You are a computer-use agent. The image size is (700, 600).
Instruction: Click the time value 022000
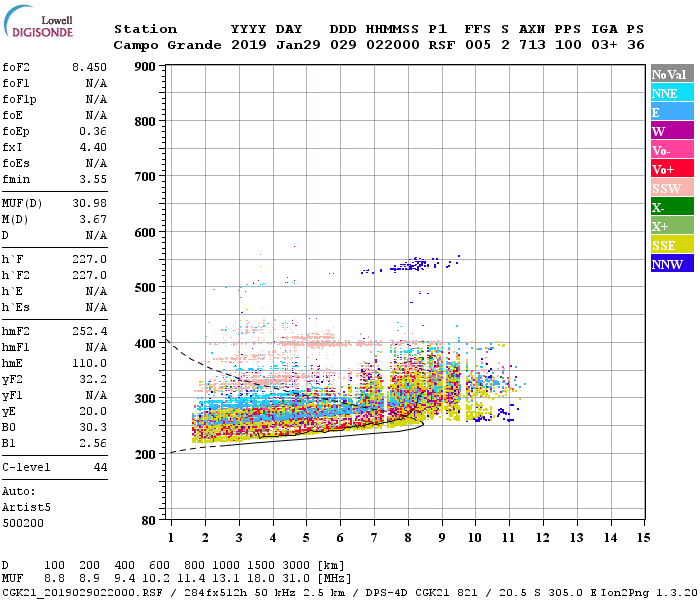393,45
